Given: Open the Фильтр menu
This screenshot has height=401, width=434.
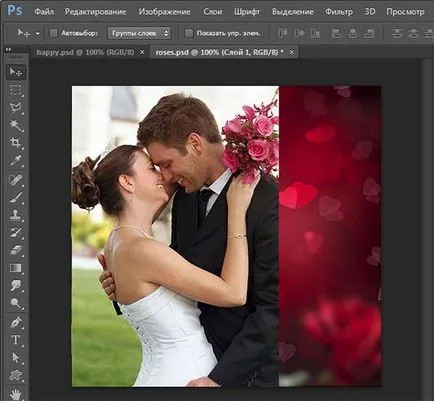Looking at the screenshot, I should coord(339,12).
